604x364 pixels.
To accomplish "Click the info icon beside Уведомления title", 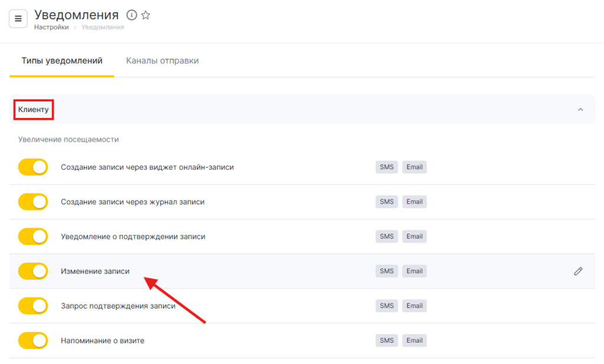I will (132, 15).
